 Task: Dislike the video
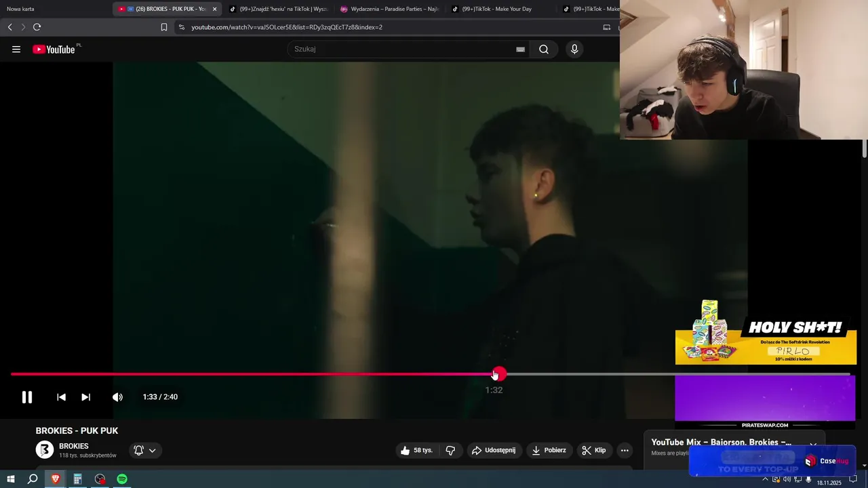(x=450, y=450)
